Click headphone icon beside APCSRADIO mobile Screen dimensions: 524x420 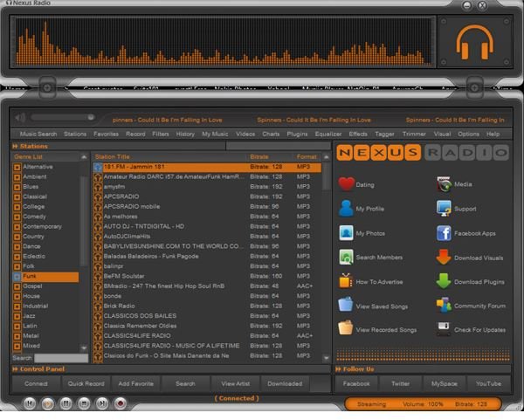[x=98, y=207]
